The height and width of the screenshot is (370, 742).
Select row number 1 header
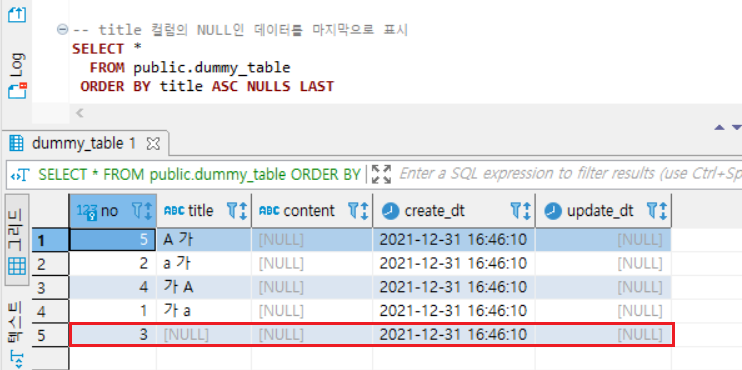50,240
